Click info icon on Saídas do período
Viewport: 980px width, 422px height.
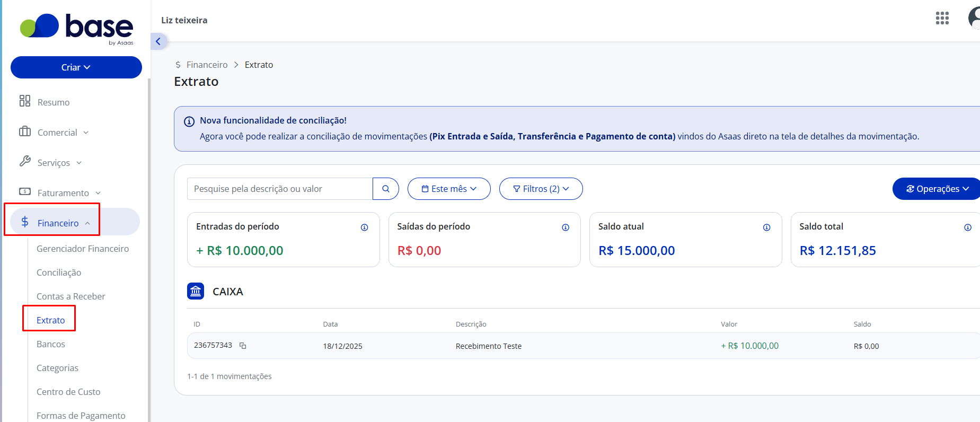(x=566, y=227)
